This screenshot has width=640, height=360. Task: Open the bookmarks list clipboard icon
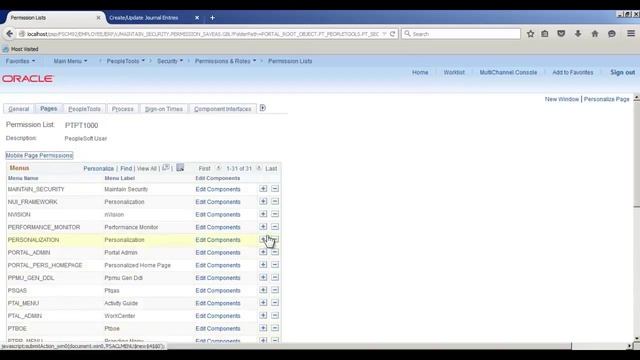pos(545,34)
